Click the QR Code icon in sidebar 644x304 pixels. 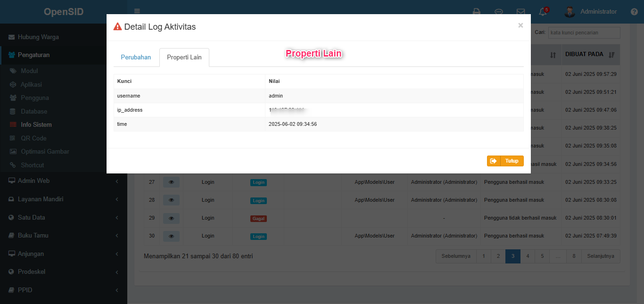point(13,138)
